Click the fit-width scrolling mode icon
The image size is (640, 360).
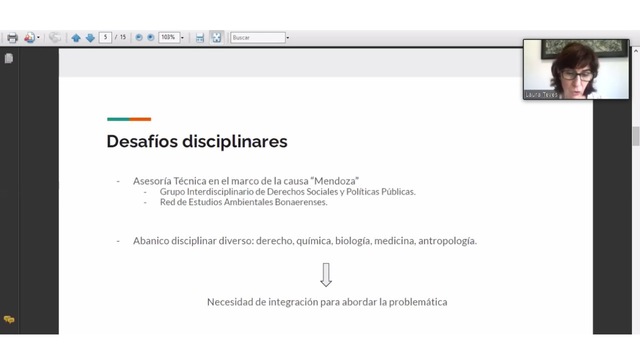200,38
